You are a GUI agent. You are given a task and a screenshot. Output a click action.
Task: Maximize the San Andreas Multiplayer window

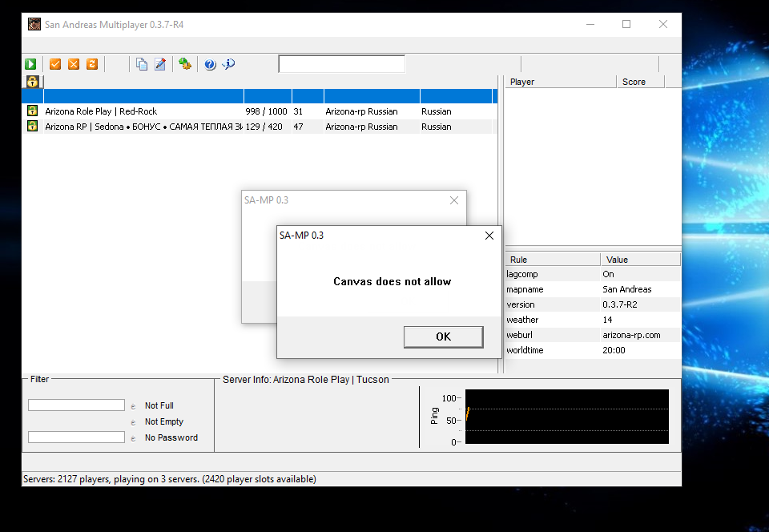[x=626, y=24]
